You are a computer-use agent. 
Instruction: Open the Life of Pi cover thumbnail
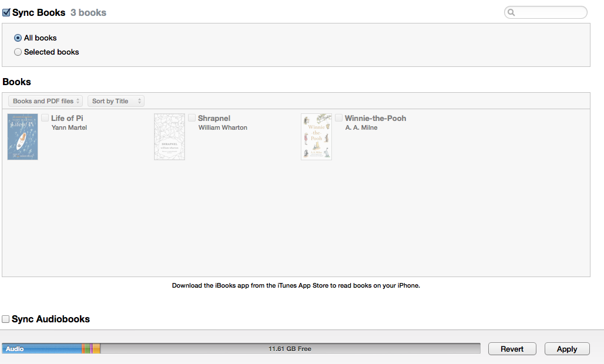22,136
